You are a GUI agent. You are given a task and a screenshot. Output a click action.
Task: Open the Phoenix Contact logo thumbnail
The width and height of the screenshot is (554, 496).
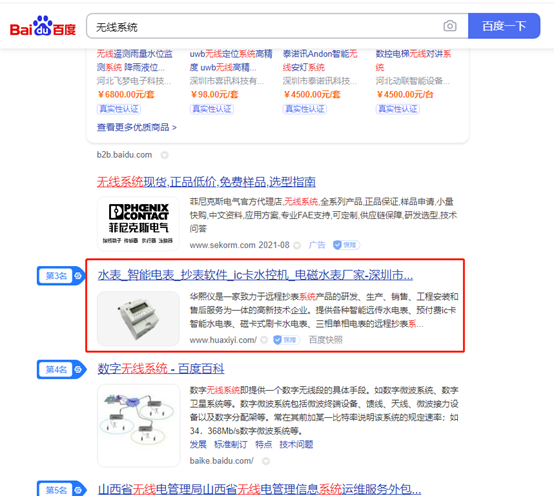tap(138, 223)
